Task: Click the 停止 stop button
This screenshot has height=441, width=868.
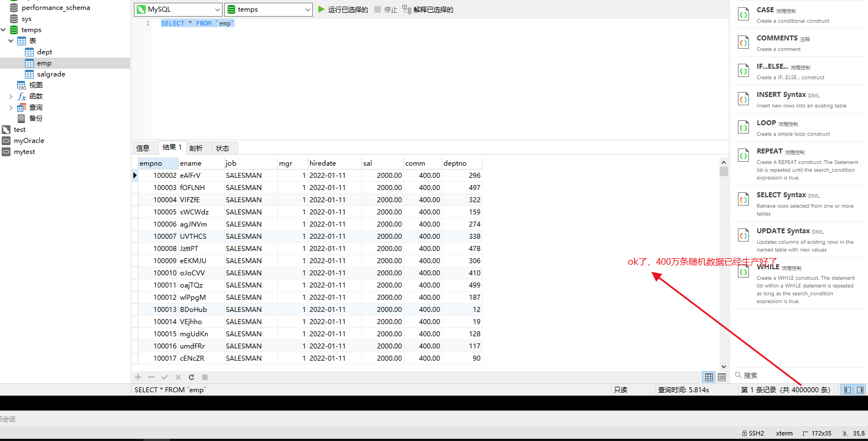Action: [386, 9]
